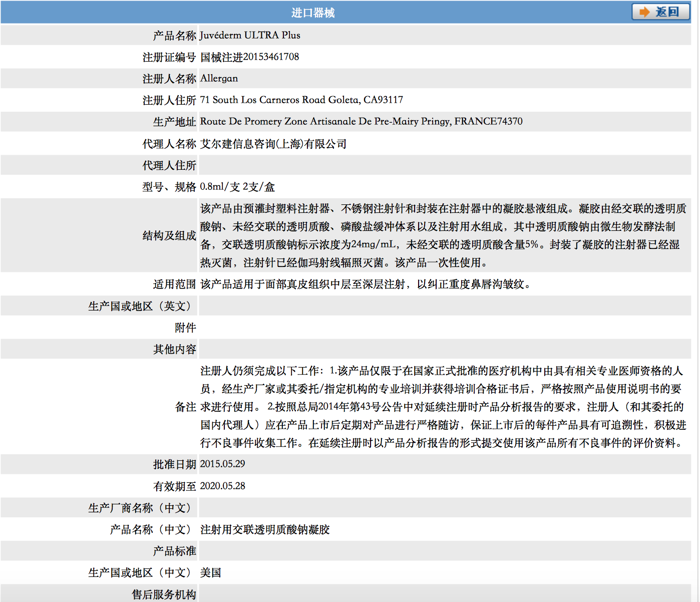Click the 有效期至 label

(x=175, y=486)
